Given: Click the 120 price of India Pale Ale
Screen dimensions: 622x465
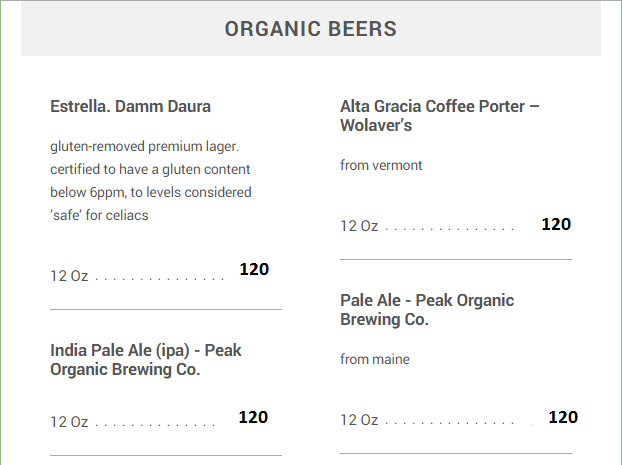Looking at the screenshot, I should pyautogui.click(x=253, y=418).
